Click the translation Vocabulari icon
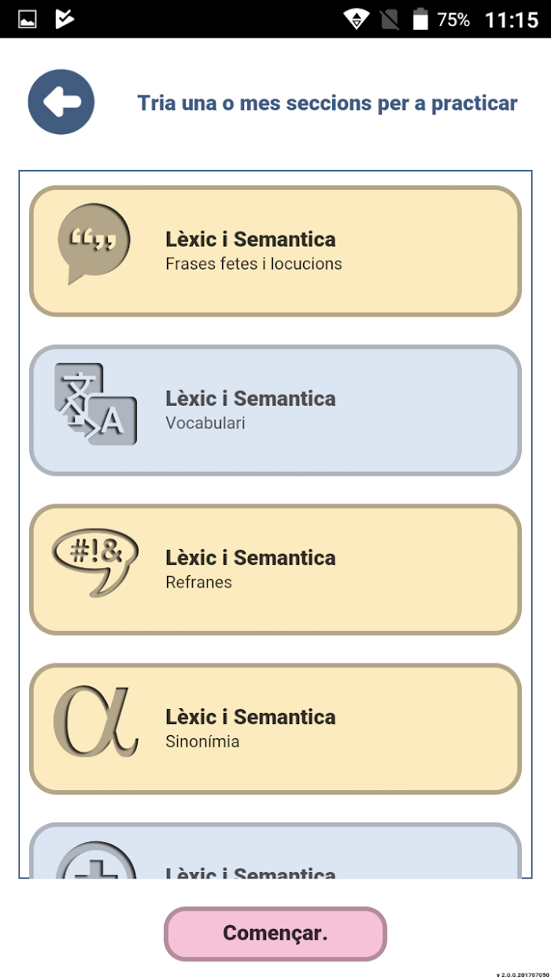 click(95, 403)
